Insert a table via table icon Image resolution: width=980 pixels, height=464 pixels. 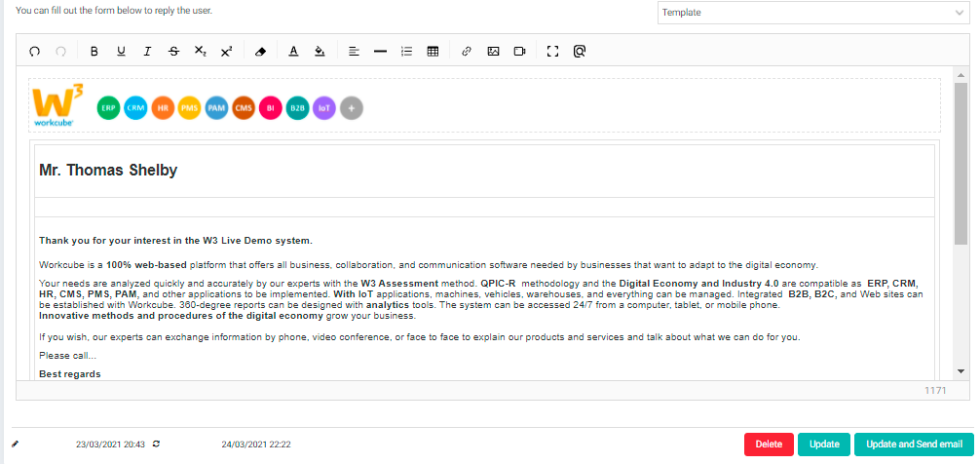[433, 52]
